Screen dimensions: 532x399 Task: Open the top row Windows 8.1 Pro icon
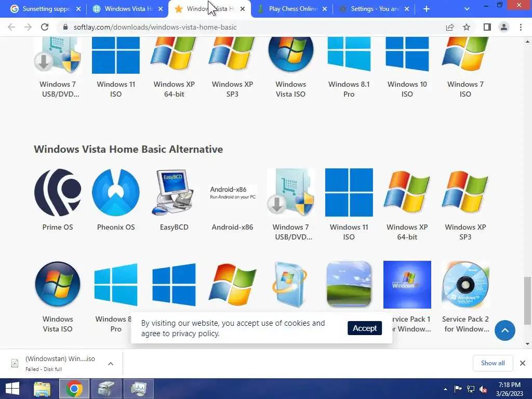[349, 55]
